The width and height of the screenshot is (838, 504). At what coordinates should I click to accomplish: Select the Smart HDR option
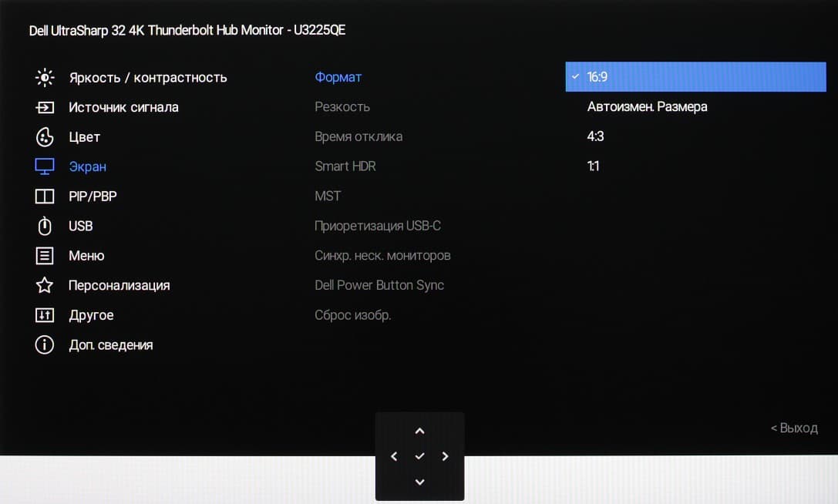coord(345,166)
